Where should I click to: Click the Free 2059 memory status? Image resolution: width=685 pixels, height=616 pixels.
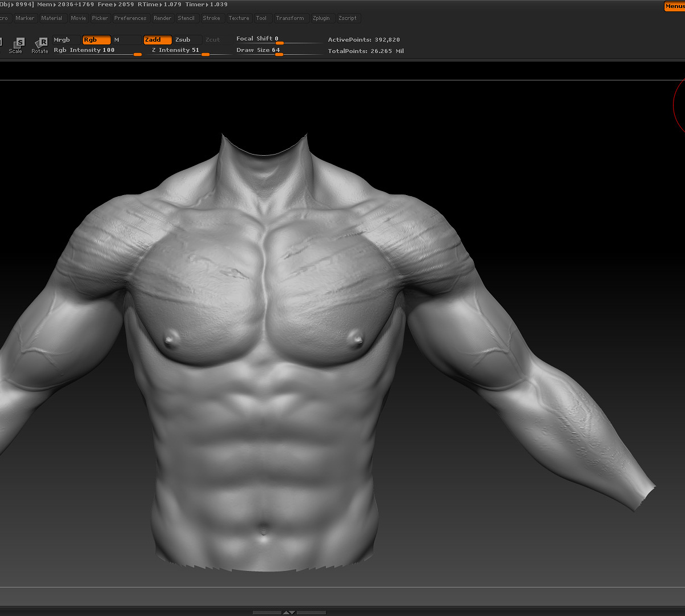[116, 5]
